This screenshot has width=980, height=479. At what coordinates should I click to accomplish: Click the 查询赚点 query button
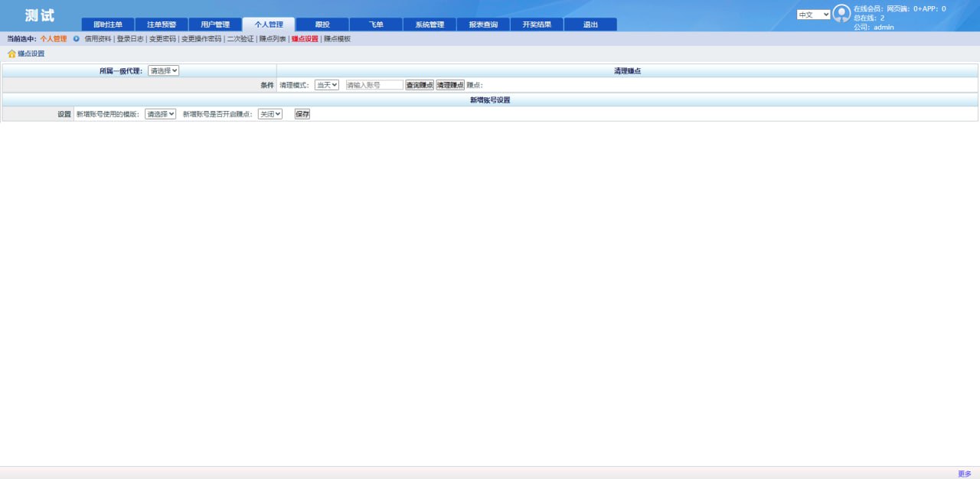[x=418, y=84]
